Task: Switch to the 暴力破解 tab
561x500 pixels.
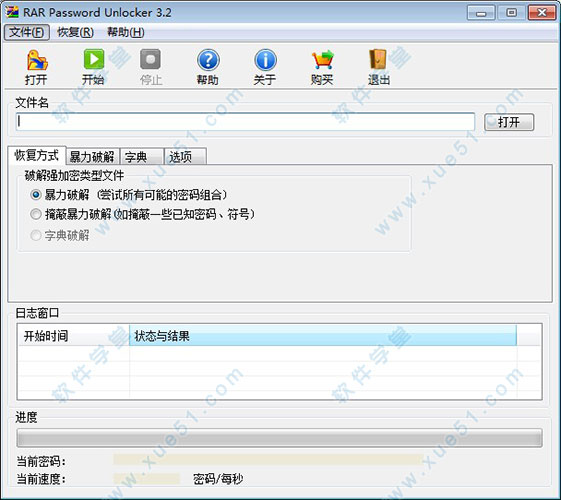Action: [93, 157]
